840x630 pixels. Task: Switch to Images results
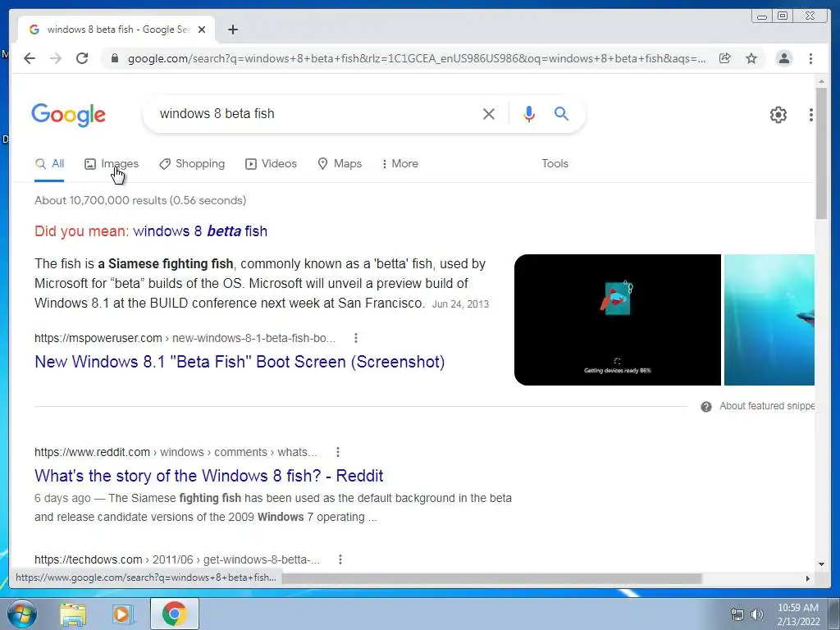[112, 164]
